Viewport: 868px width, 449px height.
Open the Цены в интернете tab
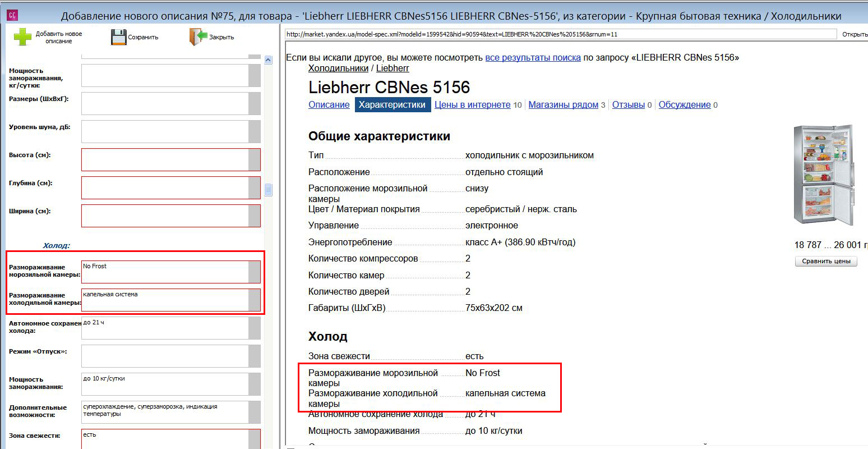[472, 104]
